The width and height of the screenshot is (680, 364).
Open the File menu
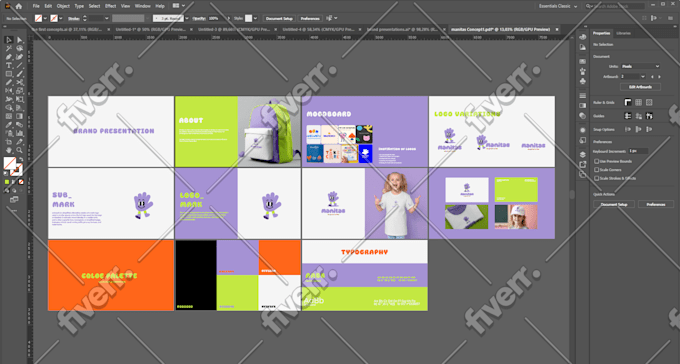(36, 6)
